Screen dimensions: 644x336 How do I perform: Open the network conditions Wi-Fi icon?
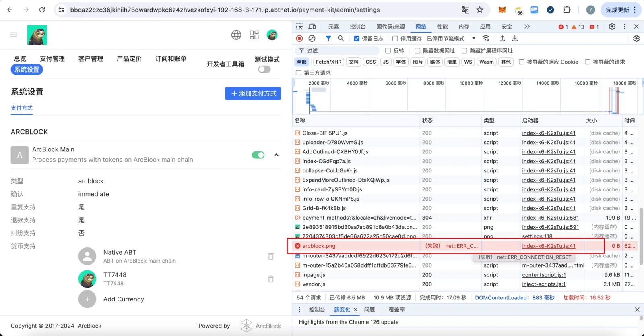486,39
